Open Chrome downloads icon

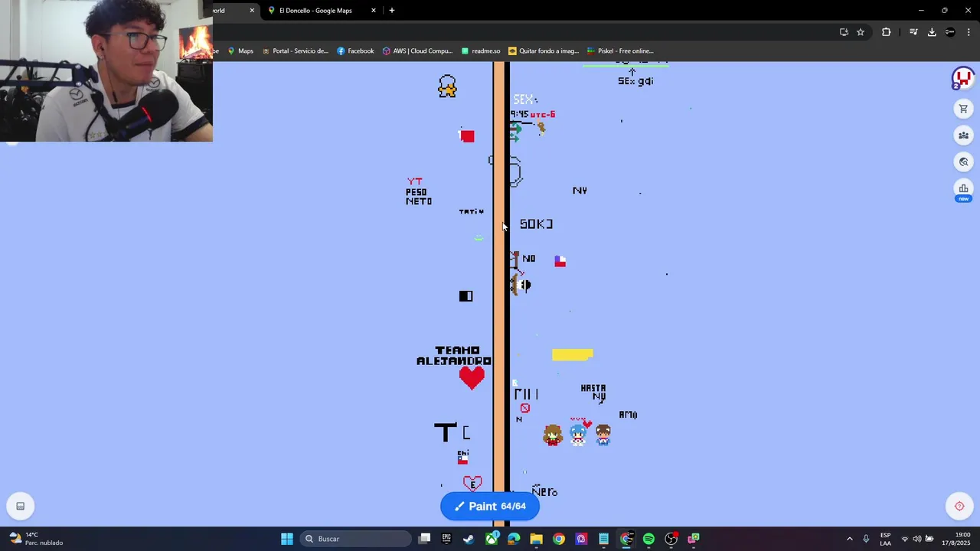[932, 32]
